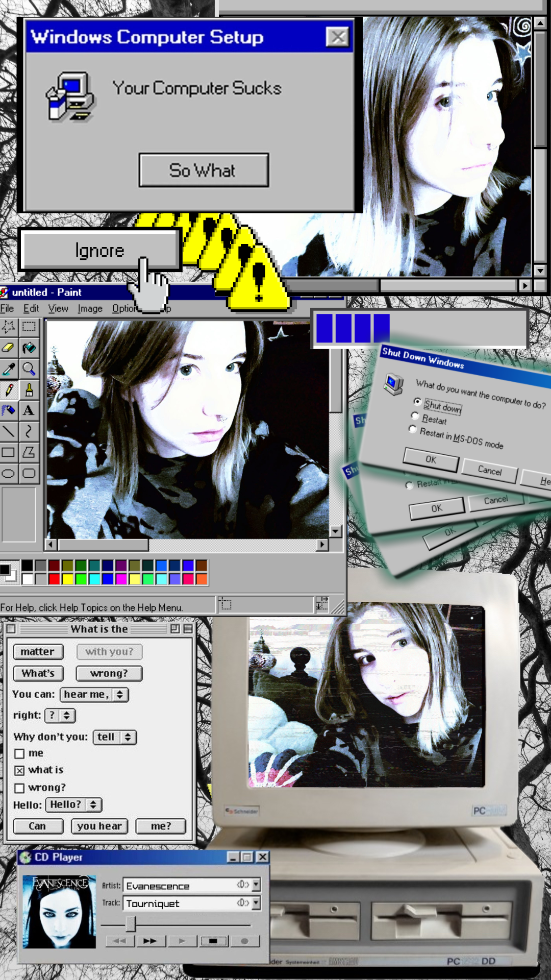The image size is (551, 980).
Task: Choose the Curve tool in Paint
Action: click(x=29, y=431)
